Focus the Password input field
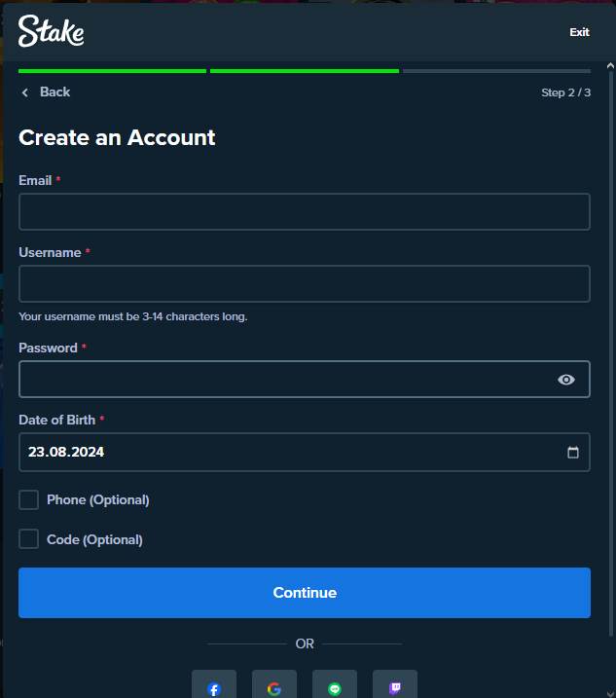The height and width of the screenshot is (698, 616). (305, 380)
